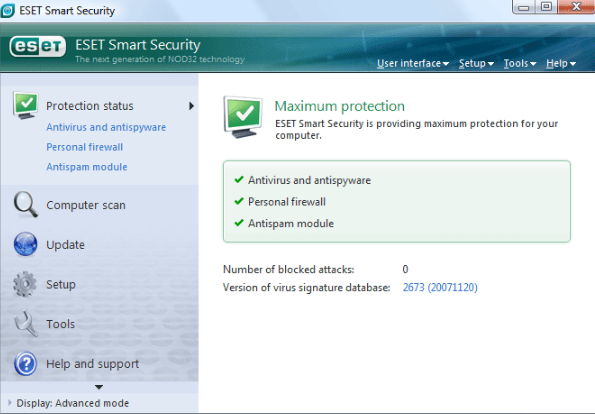Click the Update globe icon
The width and height of the screenshot is (595, 414).
(25, 244)
